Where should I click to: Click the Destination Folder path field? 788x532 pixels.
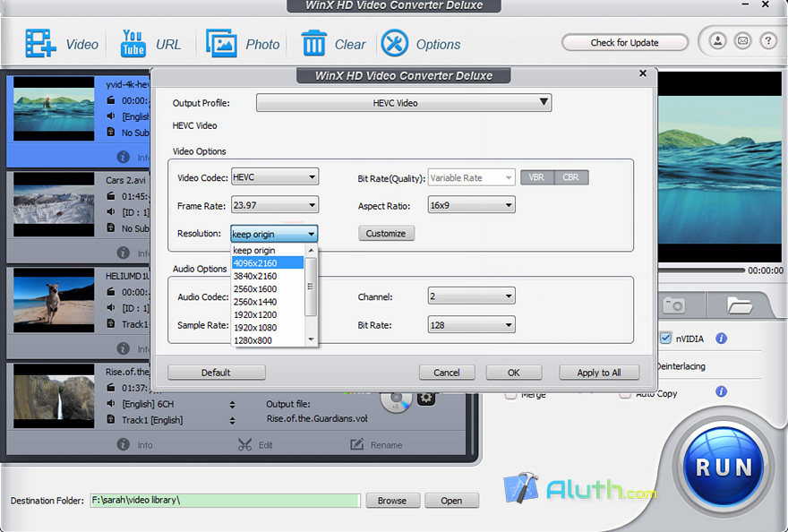(225, 501)
